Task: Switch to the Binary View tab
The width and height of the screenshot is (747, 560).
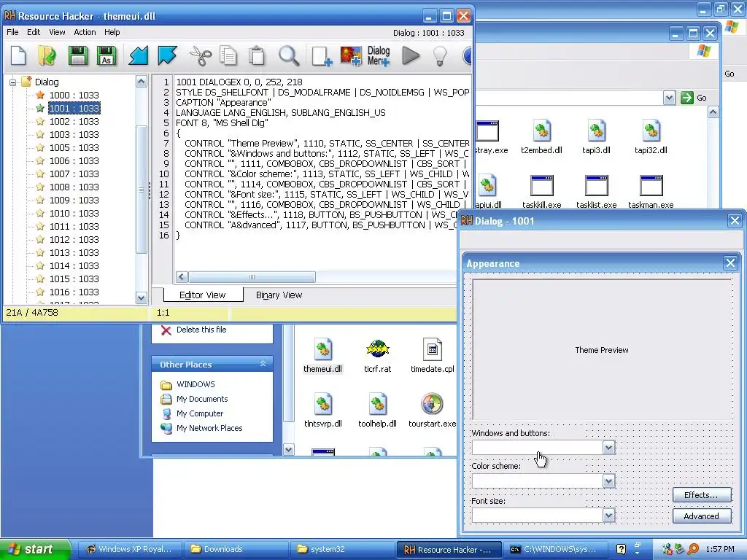Action: pos(279,295)
